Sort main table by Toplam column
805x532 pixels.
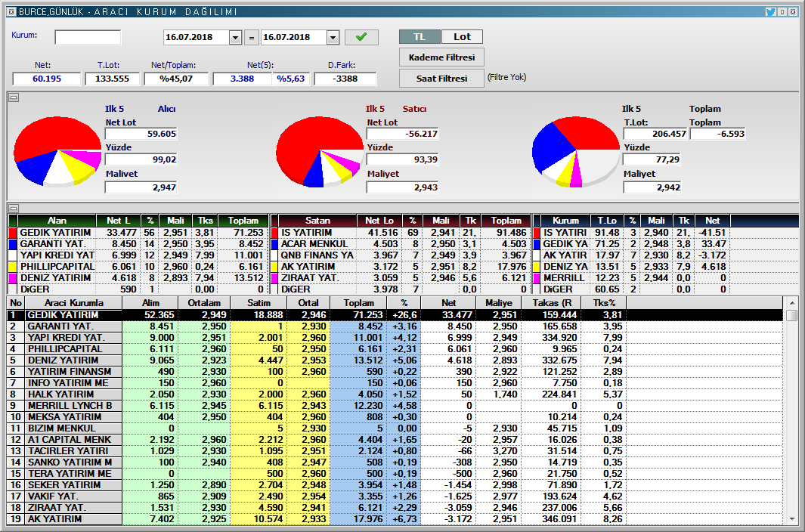pos(359,303)
